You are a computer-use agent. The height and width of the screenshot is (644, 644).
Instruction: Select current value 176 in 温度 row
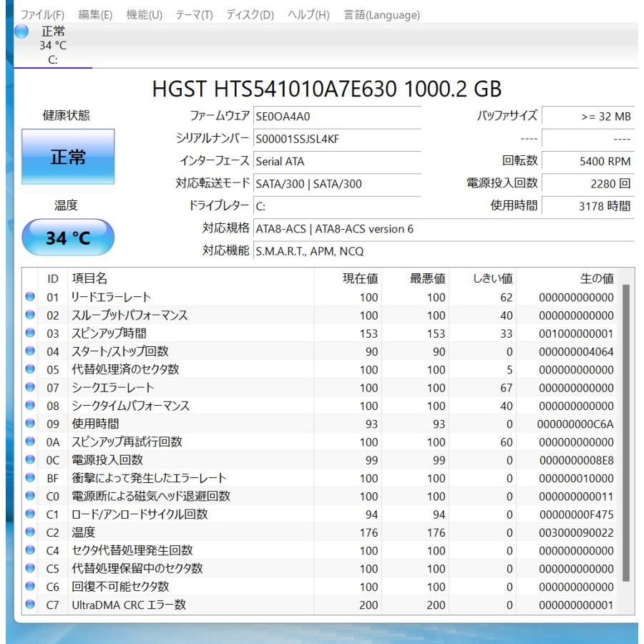click(369, 532)
